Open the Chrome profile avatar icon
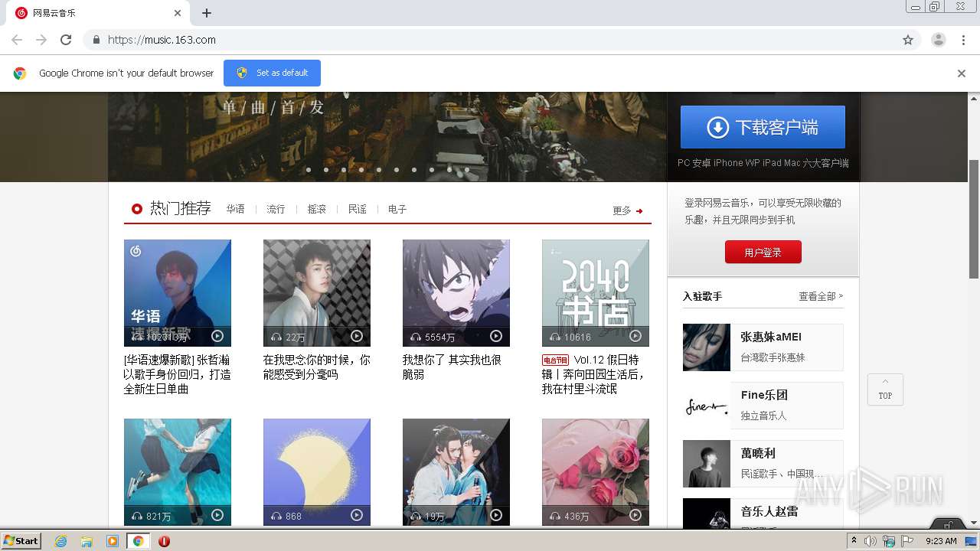Screen dimensions: 980x551 tap(939, 40)
